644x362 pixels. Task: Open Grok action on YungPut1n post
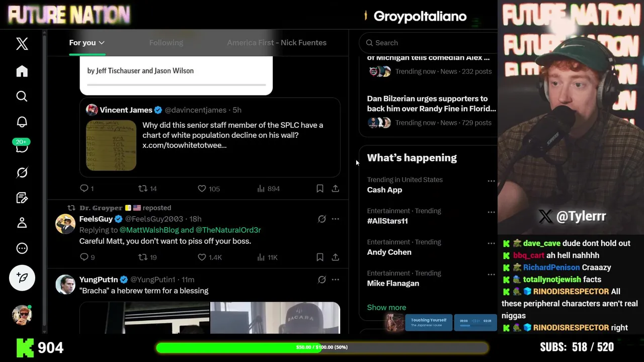coord(322,280)
